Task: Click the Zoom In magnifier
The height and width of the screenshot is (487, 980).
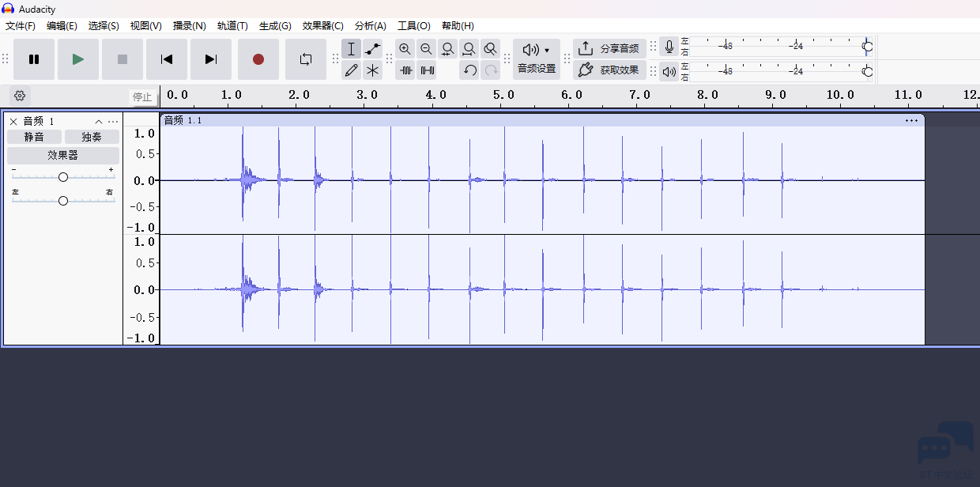Action: point(405,49)
